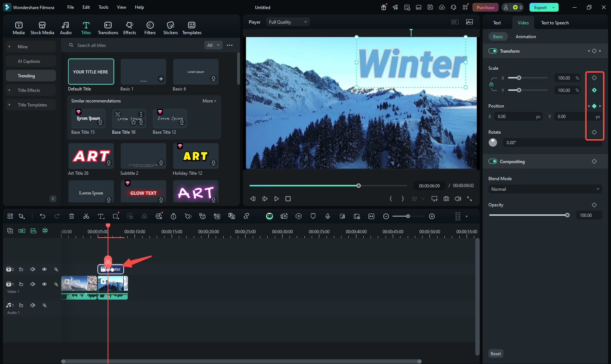The width and height of the screenshot is (611, 364).
Task: Expand the Title Templates section in sidebar
Action: pyautogui.click(x=32, y=105)
